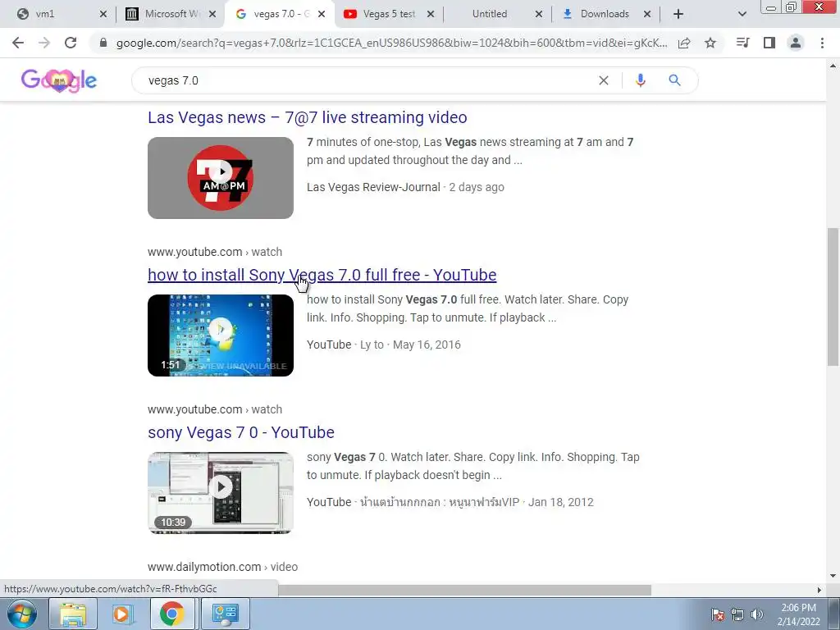
Task: Click the address bar URL
Action: pyautogui.click(x=391, y=43)
